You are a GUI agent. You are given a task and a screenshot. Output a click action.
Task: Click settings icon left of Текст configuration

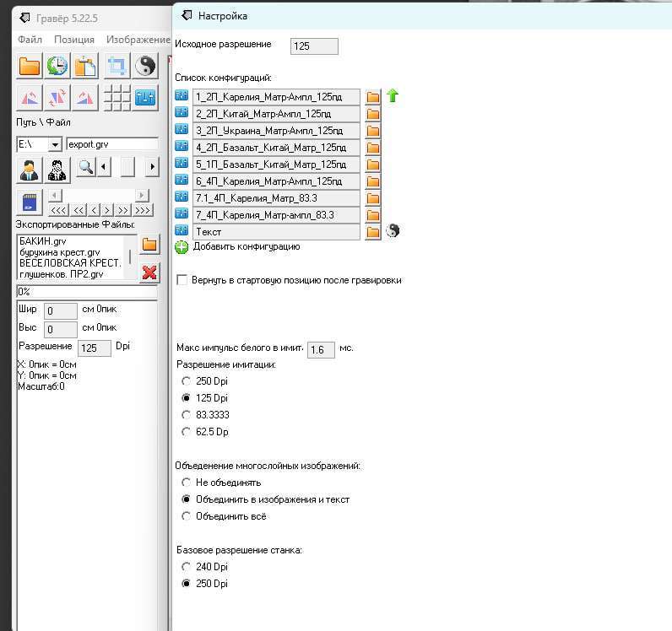tap(182, 231)
